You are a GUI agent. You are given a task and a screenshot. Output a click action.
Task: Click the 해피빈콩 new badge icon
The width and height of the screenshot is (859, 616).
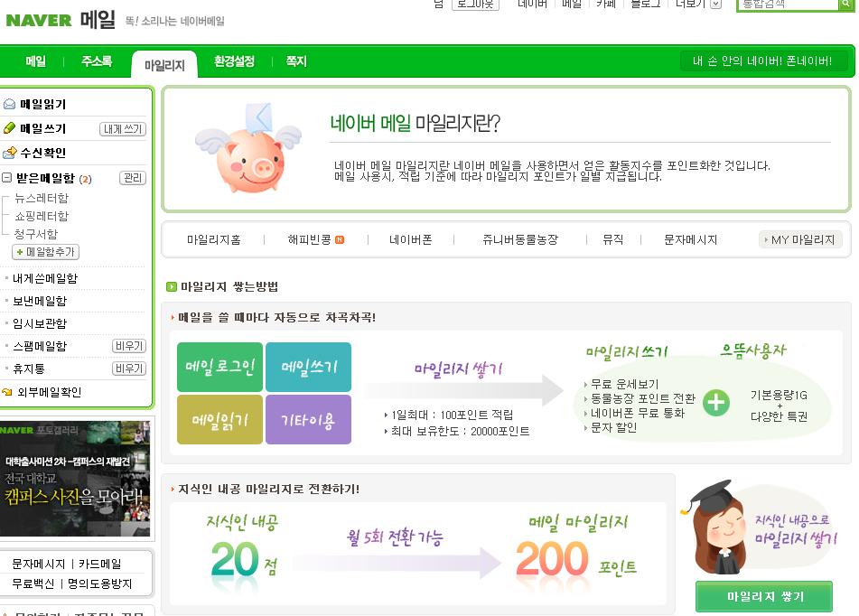click(x=340, y=239)
